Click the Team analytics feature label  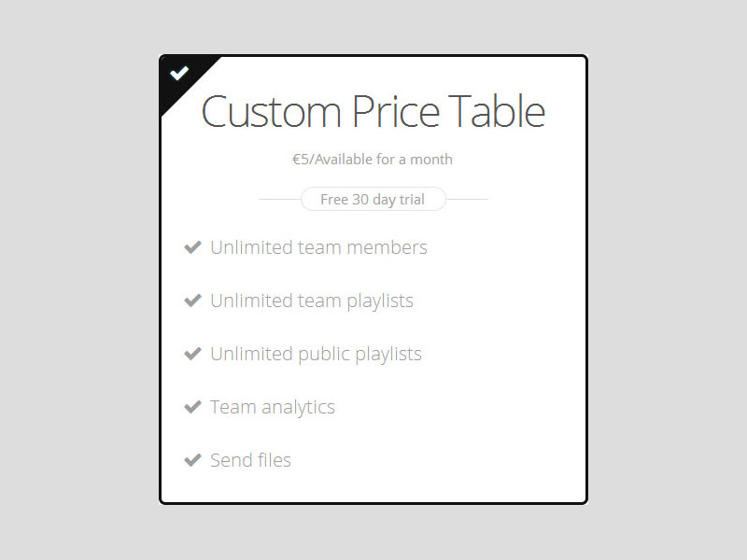[x=272, y=407]
